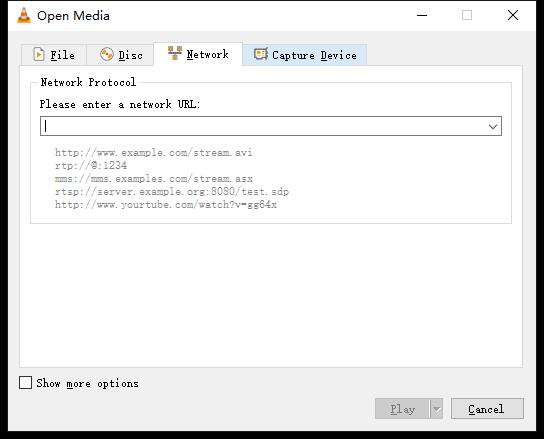Screen dimensions: 544x439
Task: Click the Cancel button
Action: 487,409
